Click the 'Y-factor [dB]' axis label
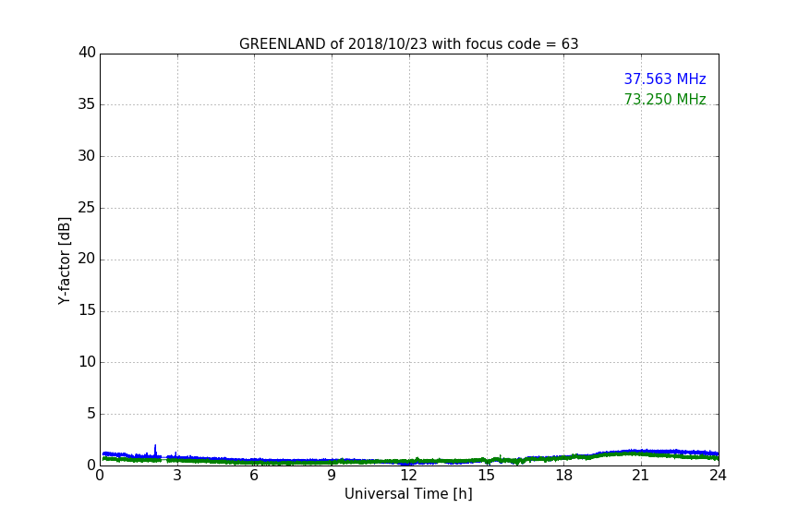The width and height of the screenshot is (798, 532). coord(64,260)
